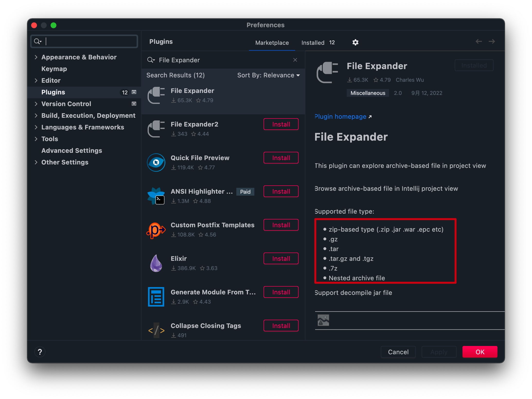The height and width of the screenshot is (399, 532).
Task: Expand Appearance & Behavior tree node
Action: (36, 57)
